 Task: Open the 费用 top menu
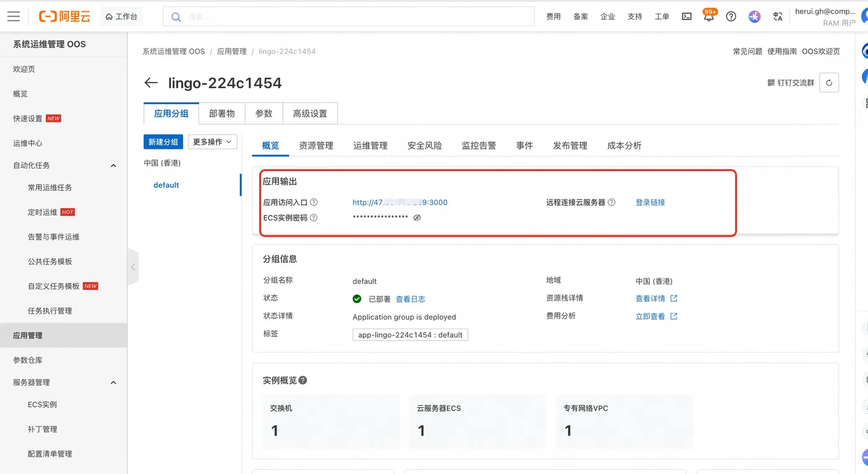point(554,17)
